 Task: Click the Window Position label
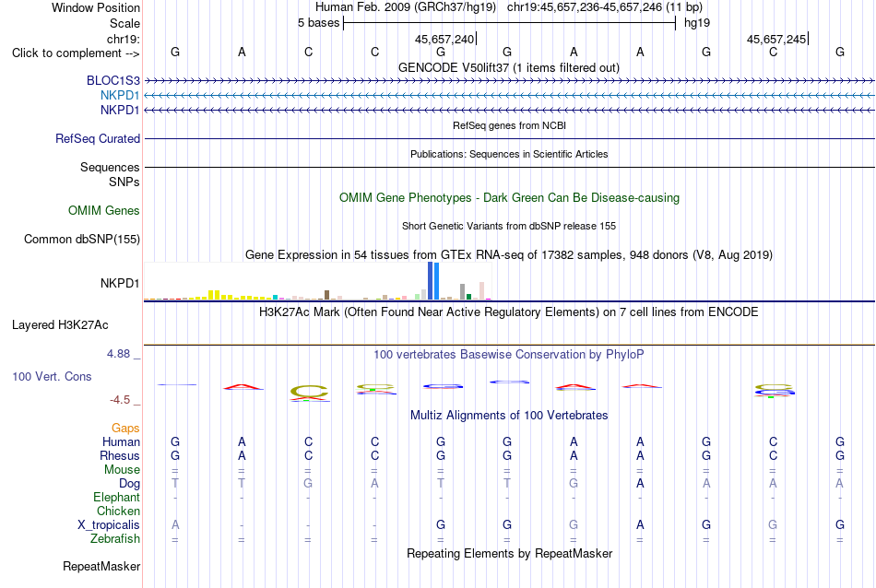pyautogui.click(x=96, y=7)
